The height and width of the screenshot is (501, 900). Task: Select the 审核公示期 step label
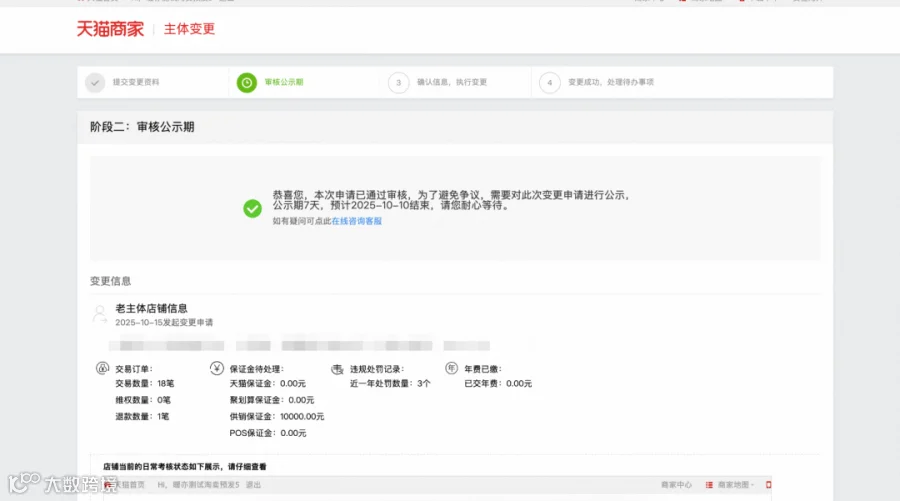[x=284, y=82]
